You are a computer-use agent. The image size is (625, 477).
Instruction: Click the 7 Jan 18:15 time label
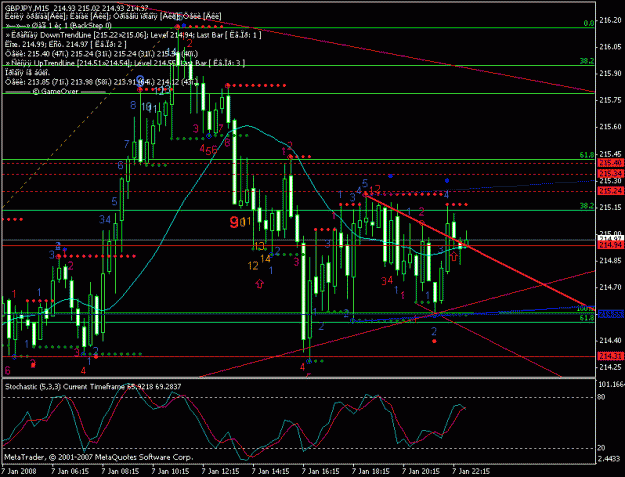371,471
